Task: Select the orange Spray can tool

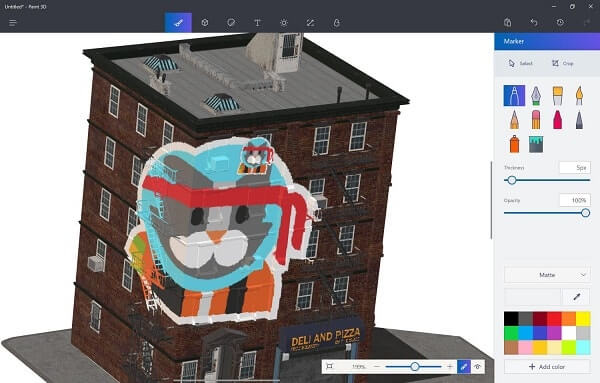Action: pyautogui.click(x=514, y=144)
